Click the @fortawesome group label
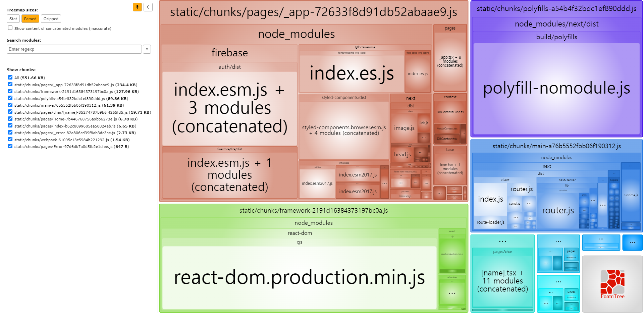The width and height of the screenshot is (644, 313). [365, 47]
